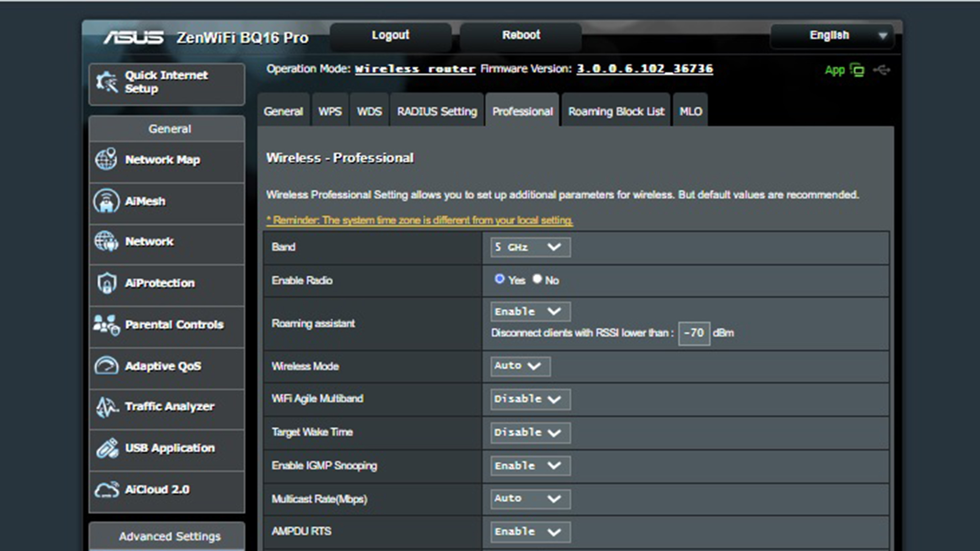The image size is (980, 551).
Task: Open Traffic Analyzer menu item
Action: [x=167, y=408]
